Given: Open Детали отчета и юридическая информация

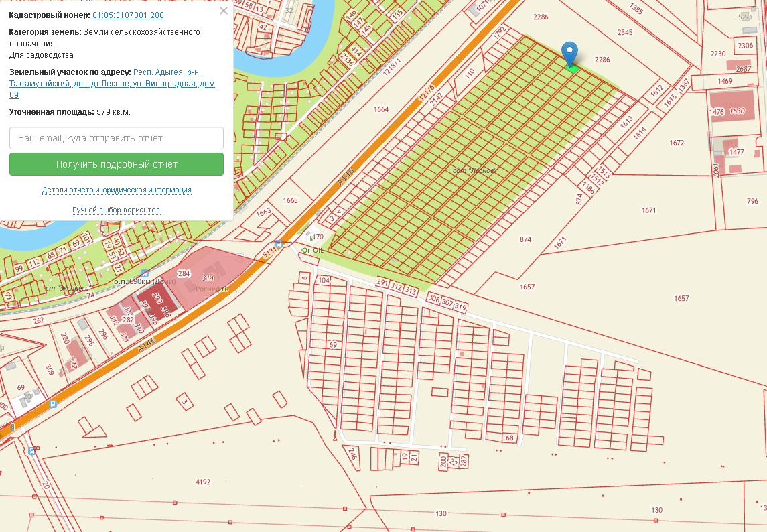Looking at the screenshot, I should [x=117, y=190].
